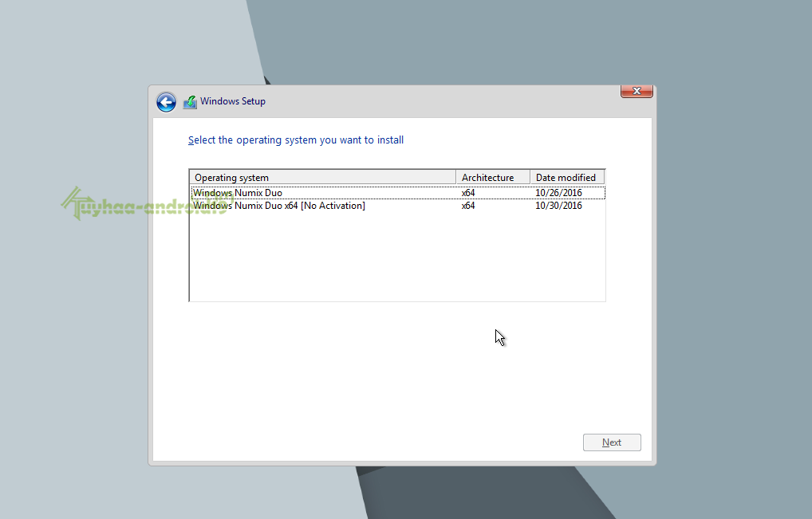Sort by Operating system column header
This screenshot has width=812, height=519.
(322, 178)
